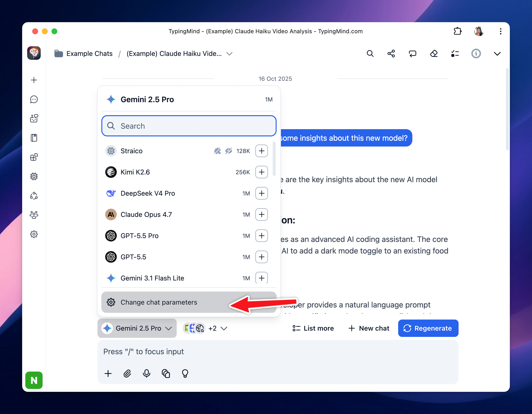
Task: Open the Plugins blocks icon in sidebar
Action: coord(34,157)
